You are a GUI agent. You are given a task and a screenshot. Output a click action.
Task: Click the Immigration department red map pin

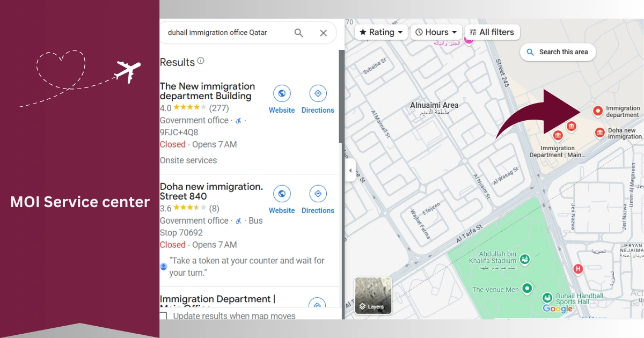[x=597, y=111]
